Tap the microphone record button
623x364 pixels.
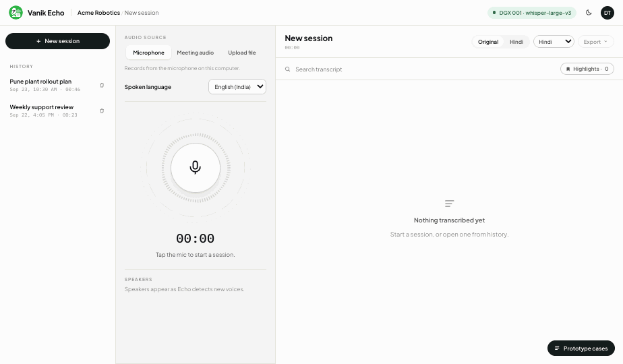point(195,168)
